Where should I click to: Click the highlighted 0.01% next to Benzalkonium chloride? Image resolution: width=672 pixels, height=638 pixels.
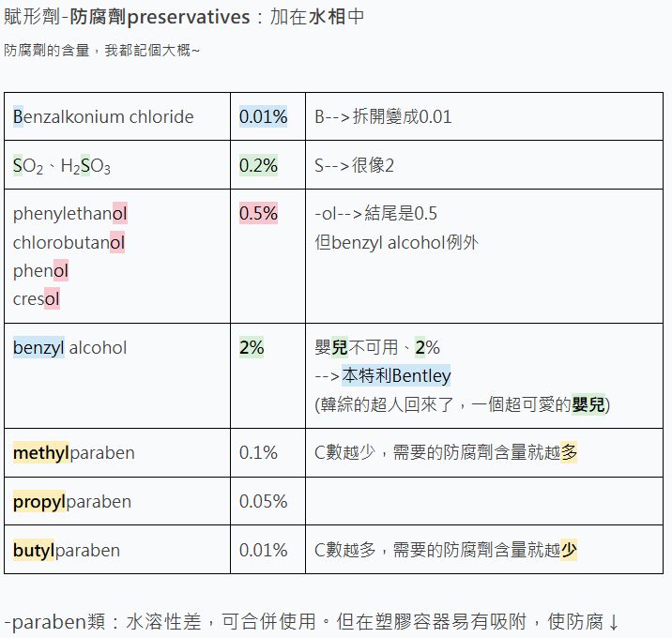coord(263,117)
